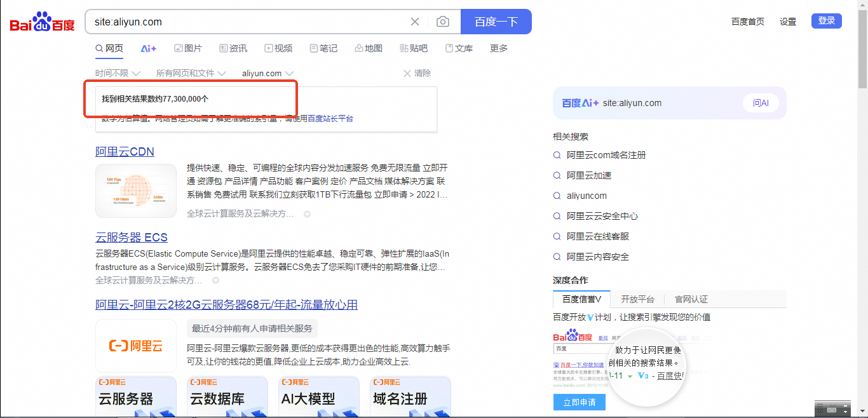Viewport: 868px width, 418px height.
Task: Select the 官网认证 tab
Action: 691,299
